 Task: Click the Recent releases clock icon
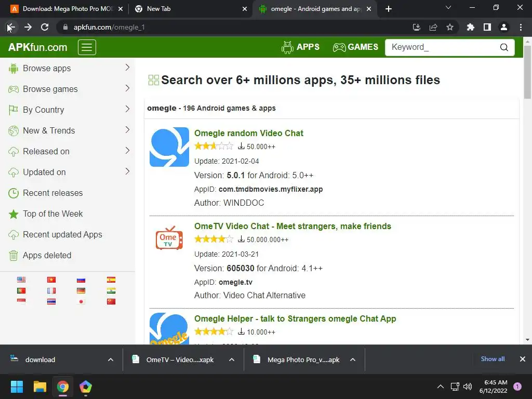[x=13, y=193]
